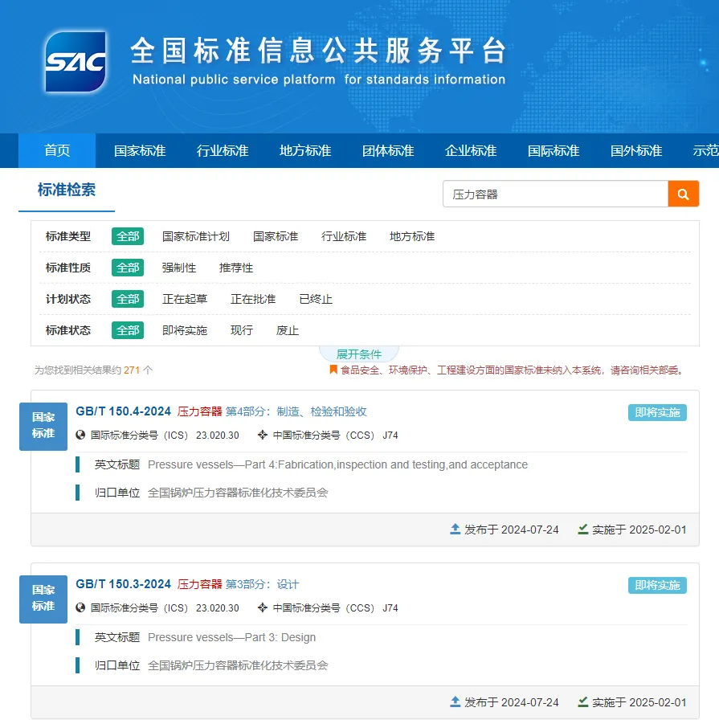The image size is (719, 728).
Task: Click the search field containing 压力容器
Action: coord(555,194)
